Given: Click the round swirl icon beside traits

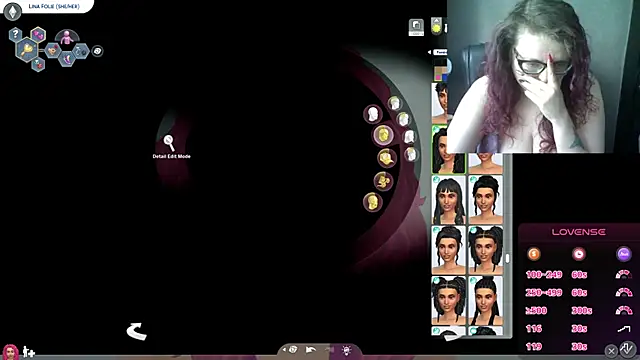Looking at the screenshot, I should tap(97, 51).
